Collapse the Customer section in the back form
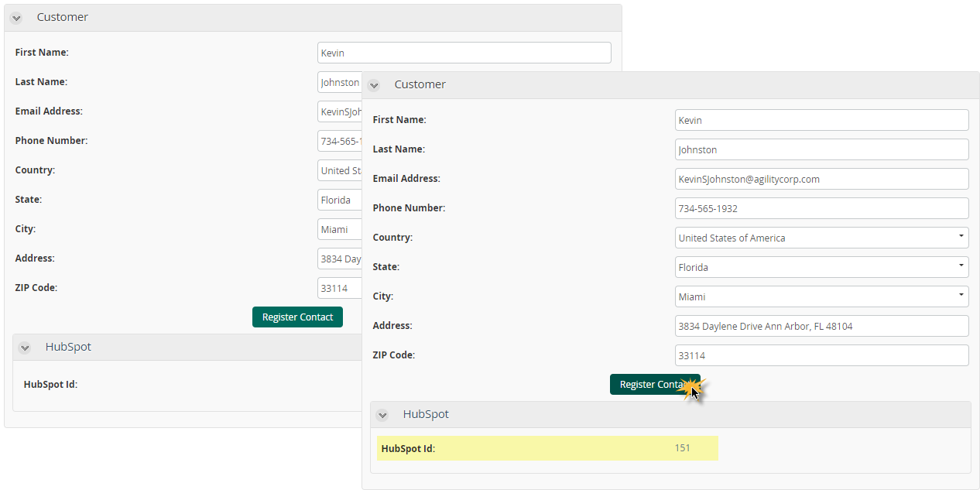 tap(16, 18)
